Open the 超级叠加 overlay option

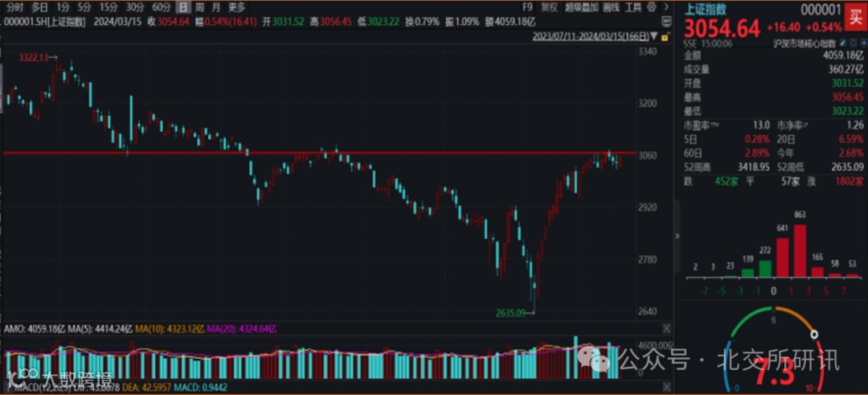581,7
